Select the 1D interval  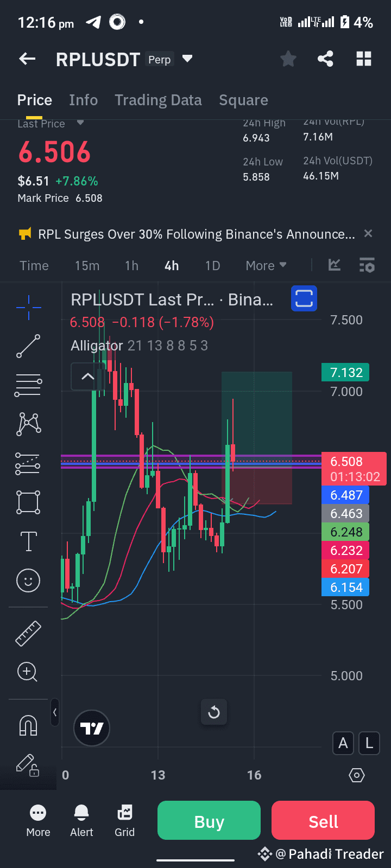[x=212, y=265]
